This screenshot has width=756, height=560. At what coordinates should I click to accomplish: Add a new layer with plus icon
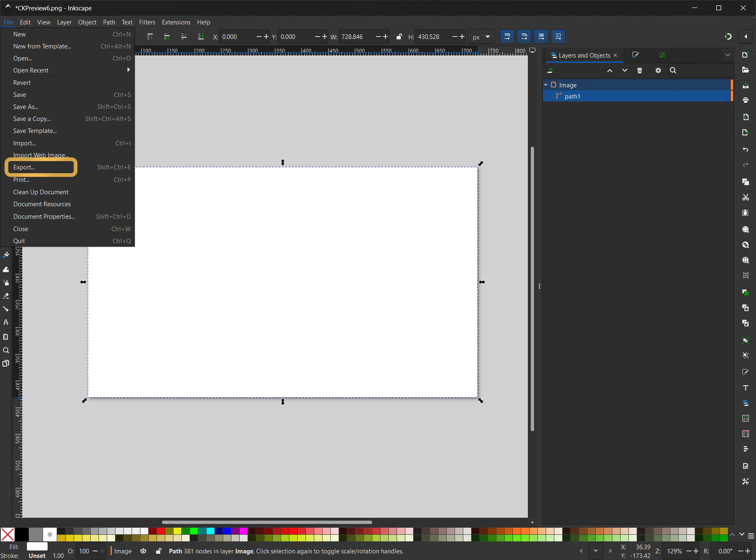click(550, 70)
